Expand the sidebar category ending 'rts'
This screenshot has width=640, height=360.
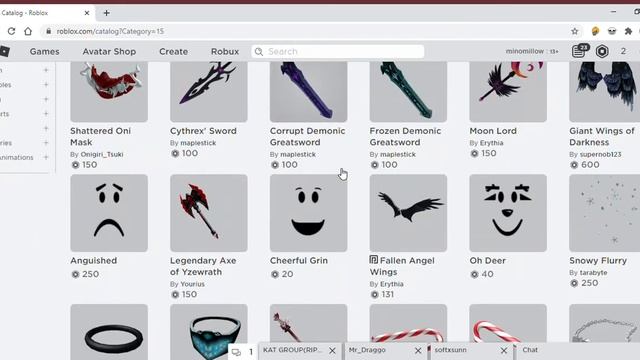click(46, 113)
